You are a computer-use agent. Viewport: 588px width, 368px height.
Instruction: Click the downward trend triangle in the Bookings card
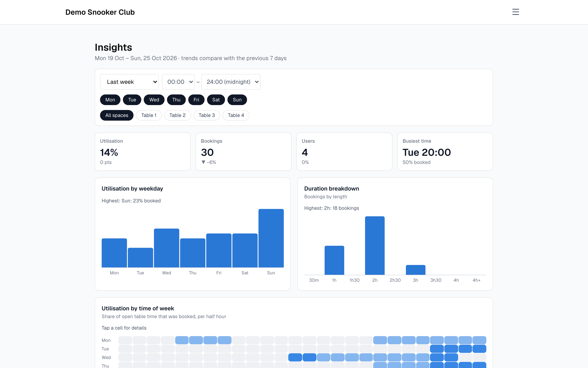point(203,162)
